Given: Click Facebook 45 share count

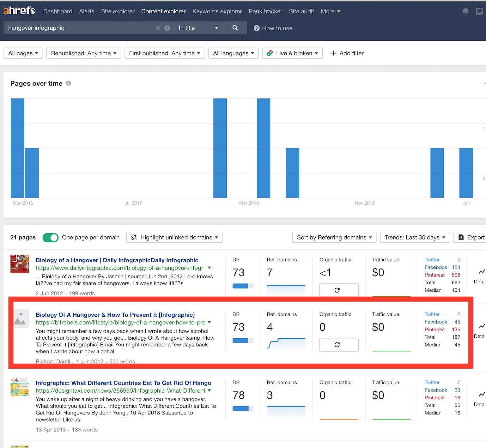Looking at the screenshot, I should (x=457, y=322).
